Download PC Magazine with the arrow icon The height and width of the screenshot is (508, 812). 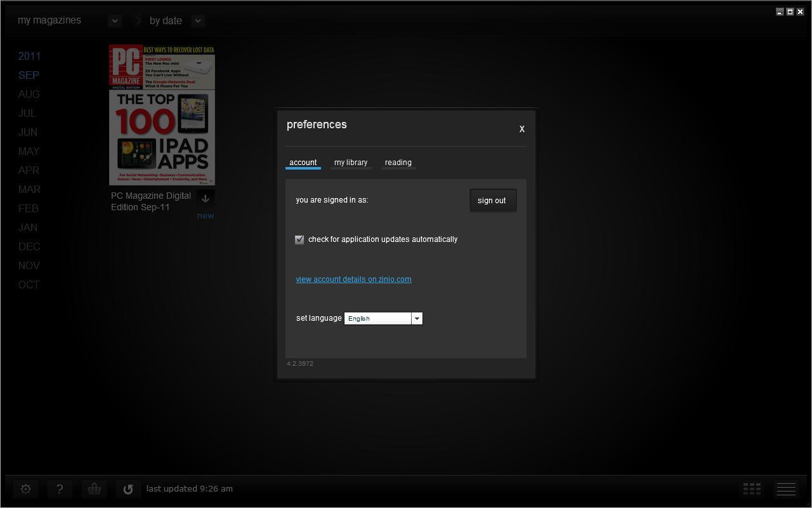(205, 198)
